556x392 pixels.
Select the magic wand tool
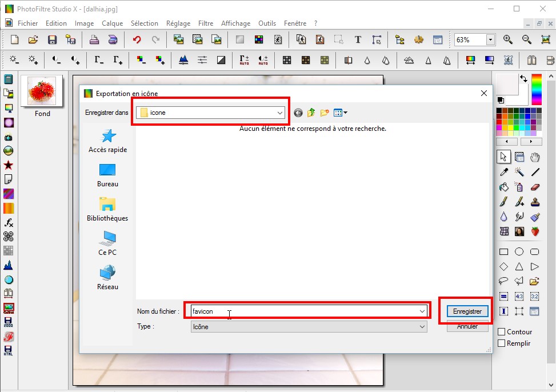(519, 172)
